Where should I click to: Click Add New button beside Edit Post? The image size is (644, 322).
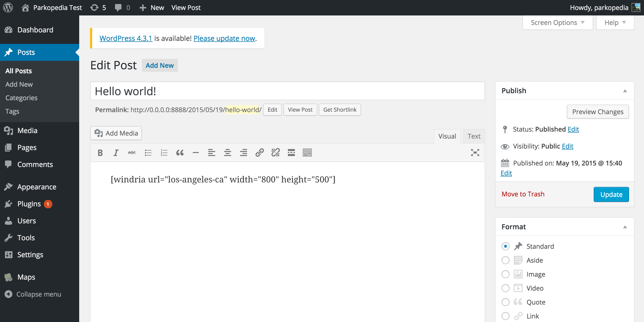coord(160,65)
